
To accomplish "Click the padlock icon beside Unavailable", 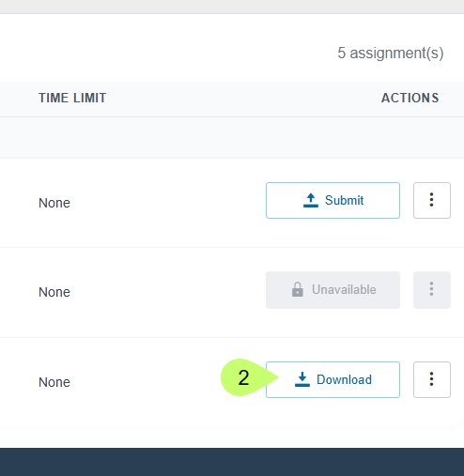I will [x=298, y=289].
